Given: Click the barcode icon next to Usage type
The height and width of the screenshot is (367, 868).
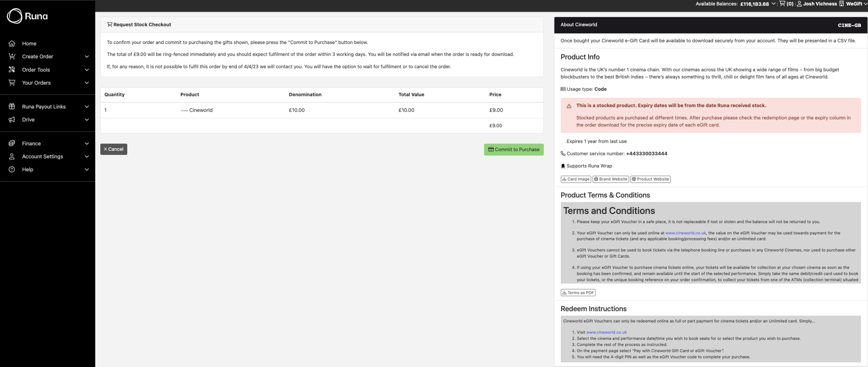Looking at the screenshot, I should pos(563,89).
